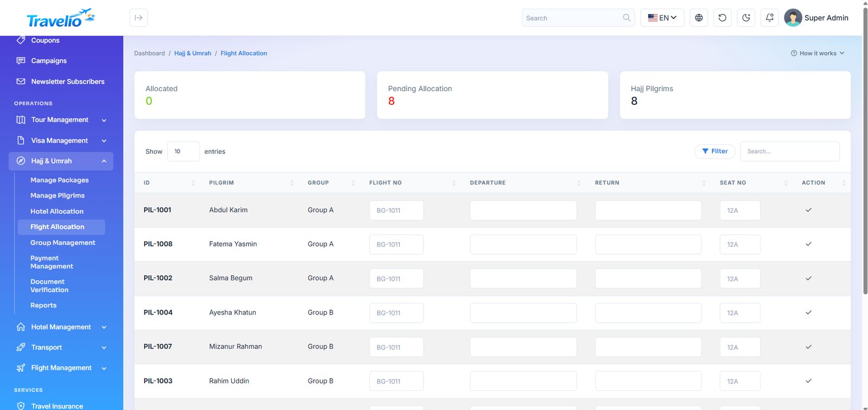Select Flight Allocation menu item
Screen dimensions: 868x410
click(x=61, y=227)
